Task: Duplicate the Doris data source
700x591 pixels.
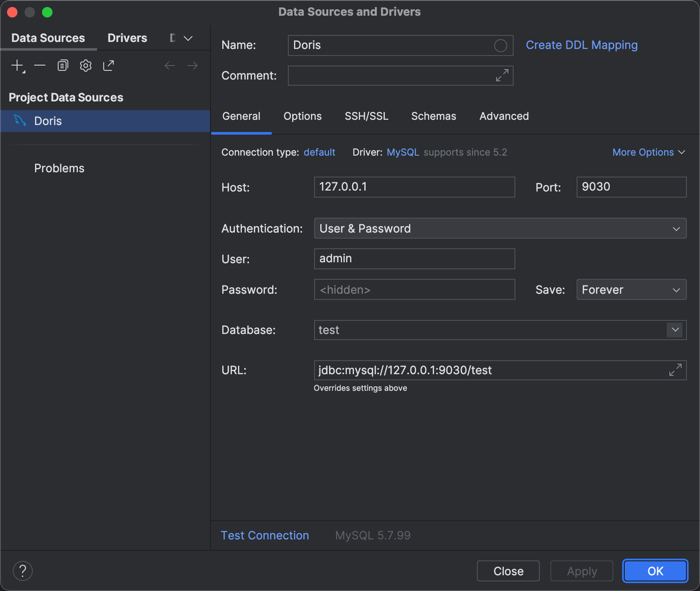Action: 62,65
